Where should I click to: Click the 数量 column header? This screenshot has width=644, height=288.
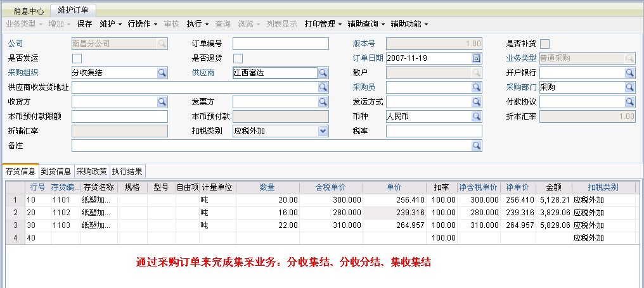(x=267, y=187)
